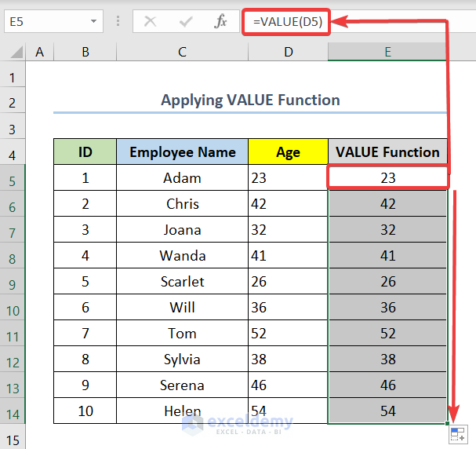This screenshot has height=449, width=476.
Task: Select the cell containing 'Will'
Action: 182,307
